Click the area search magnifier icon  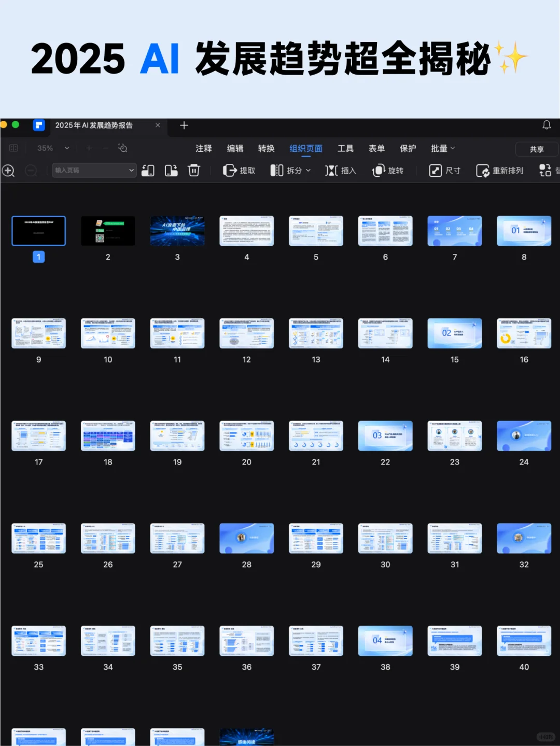click(123, 148)
